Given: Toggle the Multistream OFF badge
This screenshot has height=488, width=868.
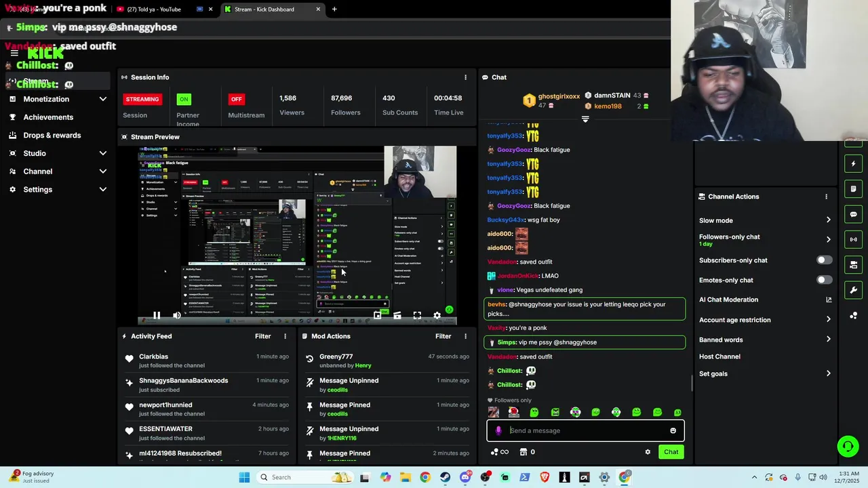Looking at the screenshot, I should click(x=236, y=99).
